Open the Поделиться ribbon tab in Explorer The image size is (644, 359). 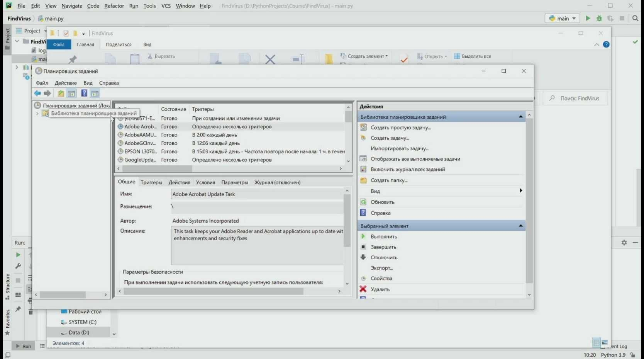pos(119,44)
